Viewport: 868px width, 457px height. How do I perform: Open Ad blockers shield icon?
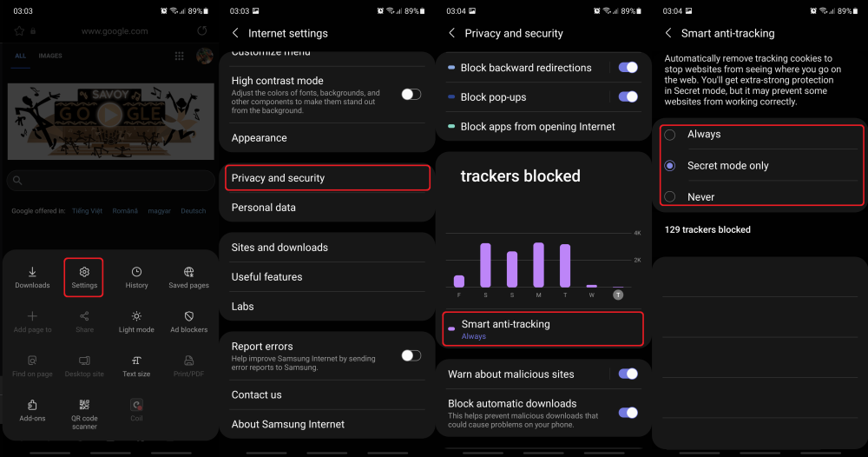[188, 321]
